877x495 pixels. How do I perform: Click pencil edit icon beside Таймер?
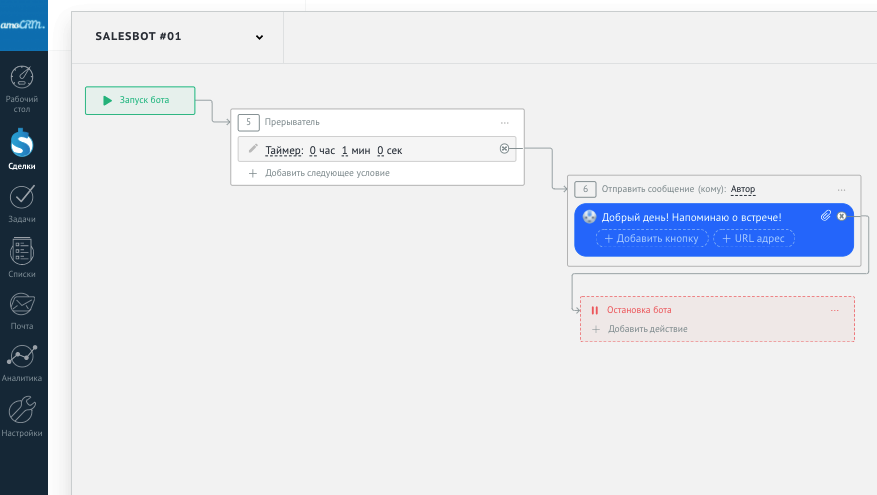click(253, 150)
